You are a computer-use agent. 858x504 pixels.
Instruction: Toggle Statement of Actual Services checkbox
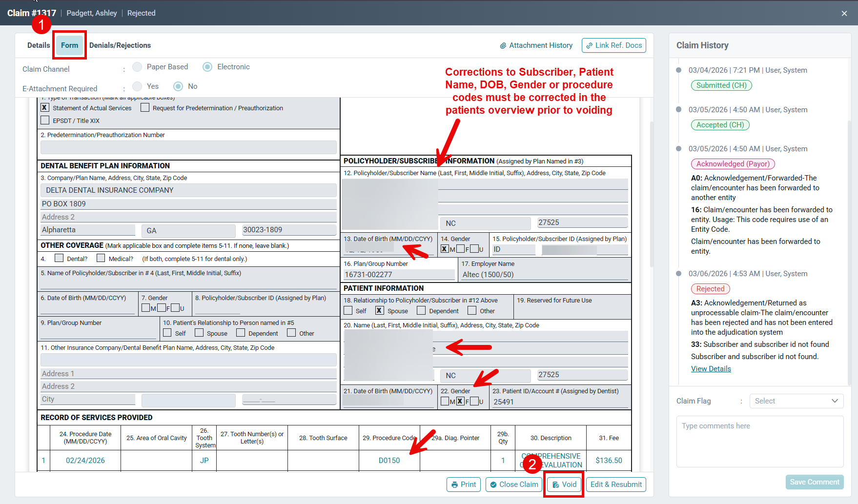click(x=45, y=108)
